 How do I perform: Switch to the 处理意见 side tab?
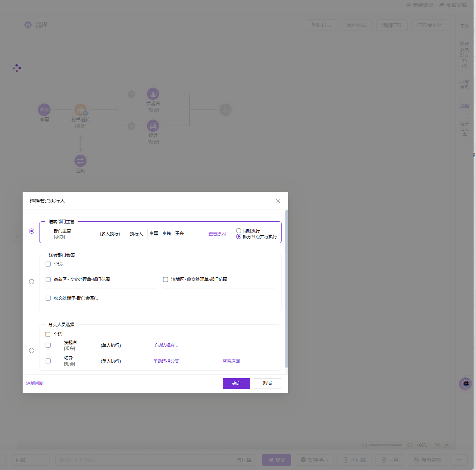coord(465,85)
